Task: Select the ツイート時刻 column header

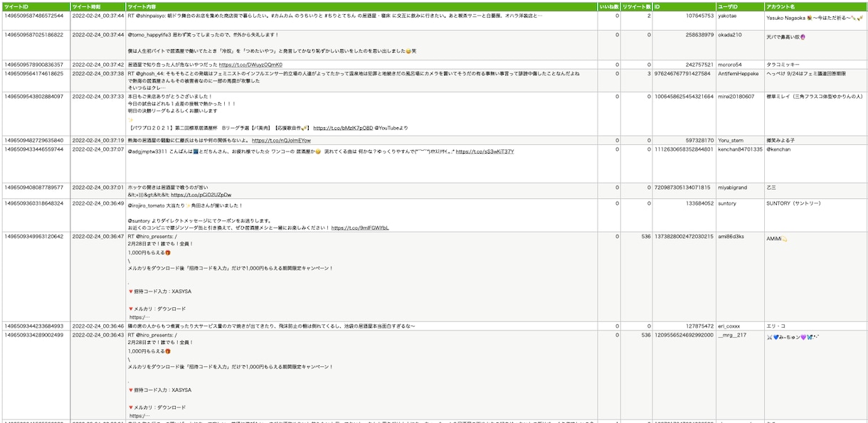Action: click(x=98, y=6)
